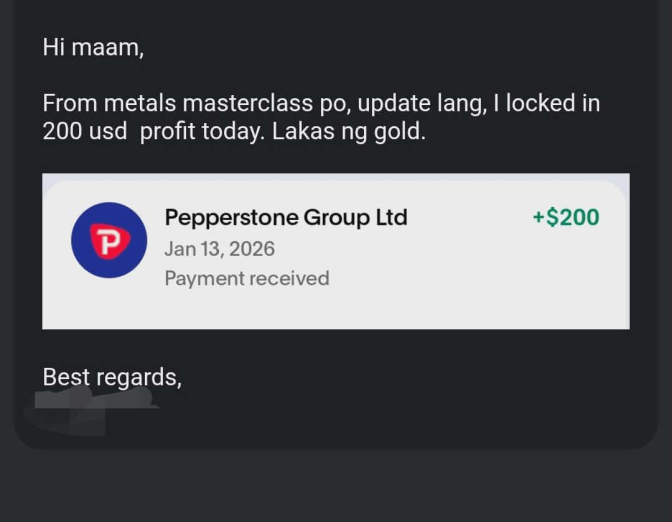This screenshot has width=672, height=522.
Task: Tap the Payment received status text
Action: tap(246, 278)
